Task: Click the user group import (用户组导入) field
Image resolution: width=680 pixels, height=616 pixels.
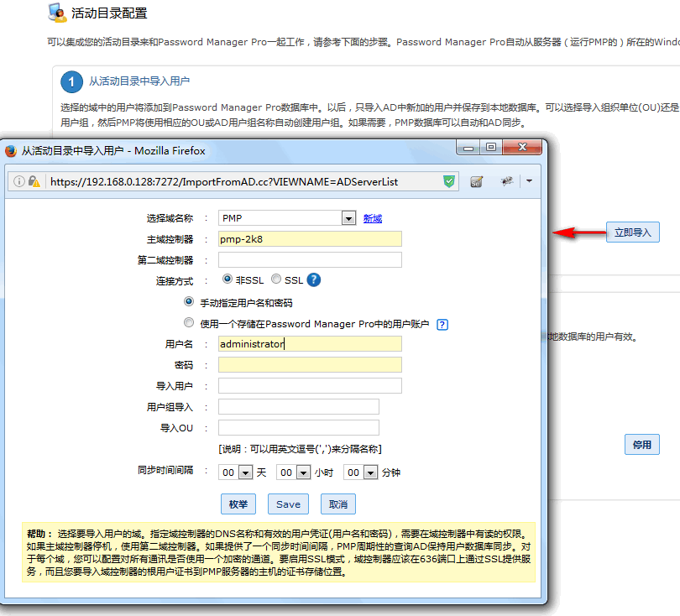Action: click(299, 407)
